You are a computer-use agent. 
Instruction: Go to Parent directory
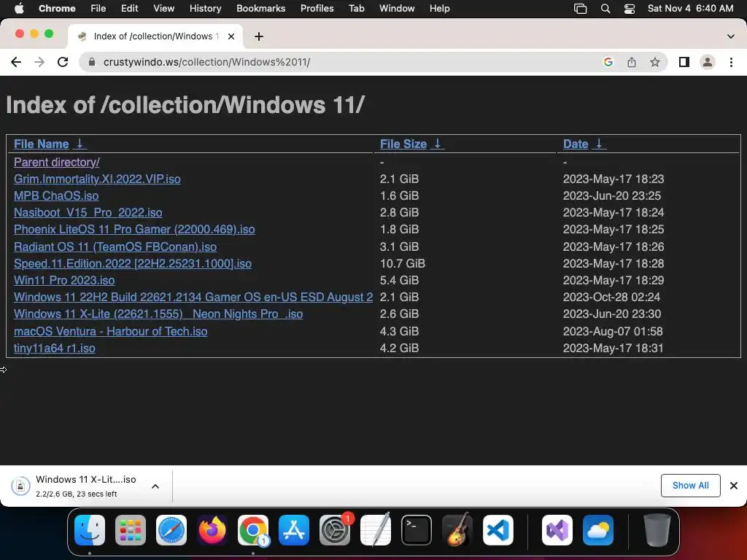[57, 163]
